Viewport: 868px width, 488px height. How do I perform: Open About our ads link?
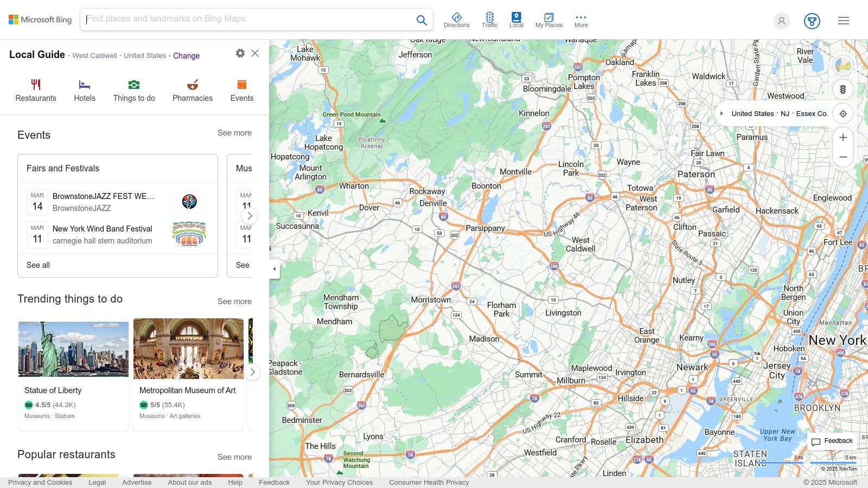coord(190,483)
